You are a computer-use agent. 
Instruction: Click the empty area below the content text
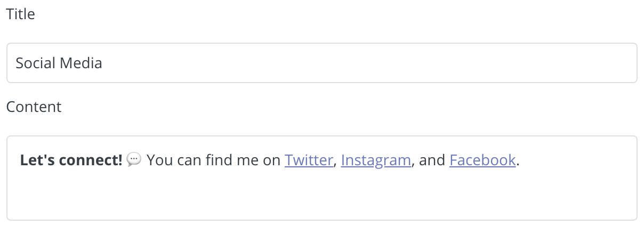point(321,195)
